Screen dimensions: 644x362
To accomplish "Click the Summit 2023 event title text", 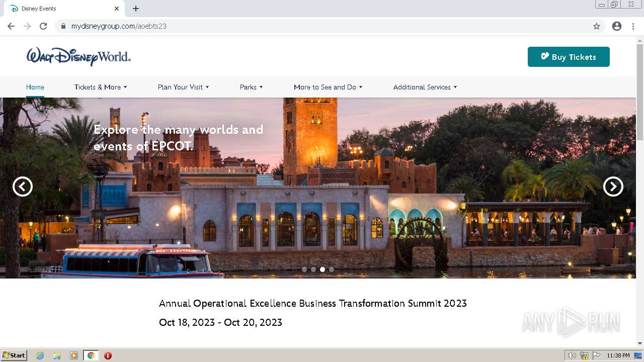I will [x=313, y=303].
